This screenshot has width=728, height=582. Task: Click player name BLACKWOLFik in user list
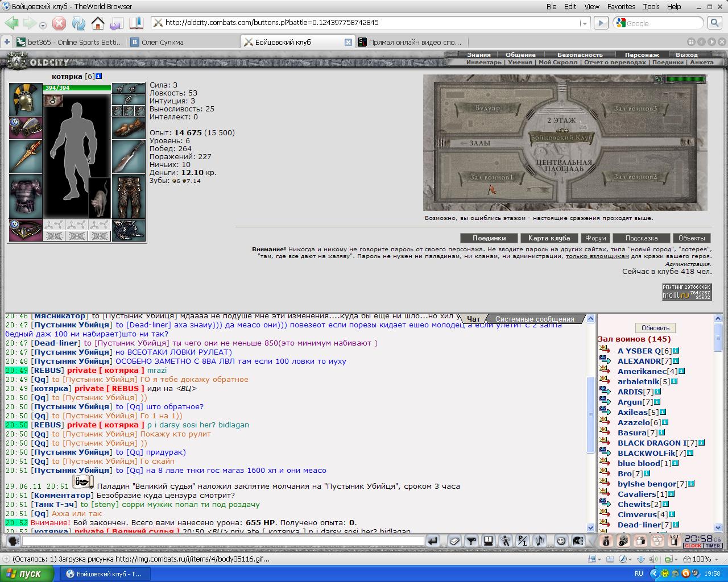point(646,453)
